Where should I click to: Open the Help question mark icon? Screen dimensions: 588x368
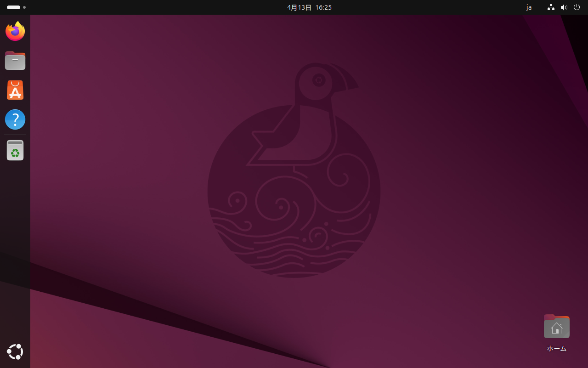point(15,119)
